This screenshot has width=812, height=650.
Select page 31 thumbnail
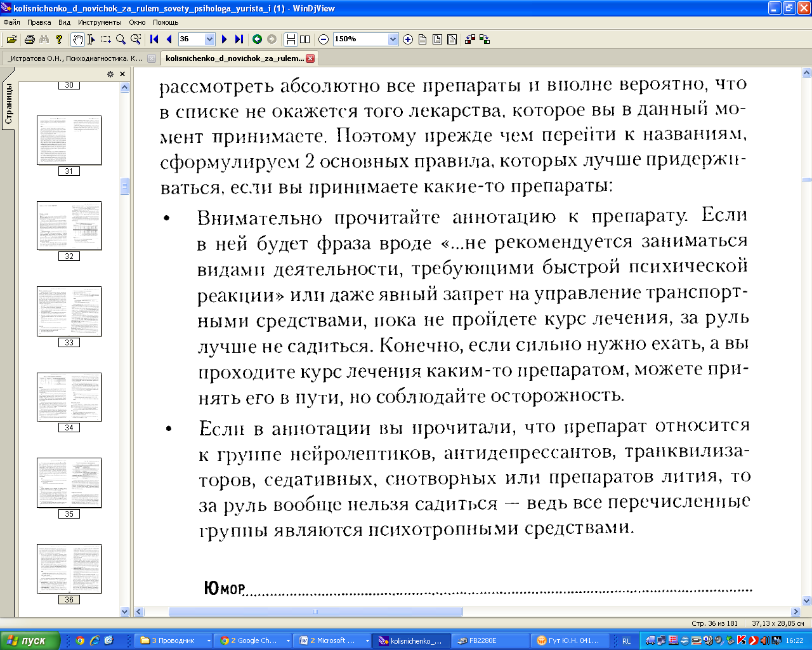pyautogui.click(x=69, y=140)
